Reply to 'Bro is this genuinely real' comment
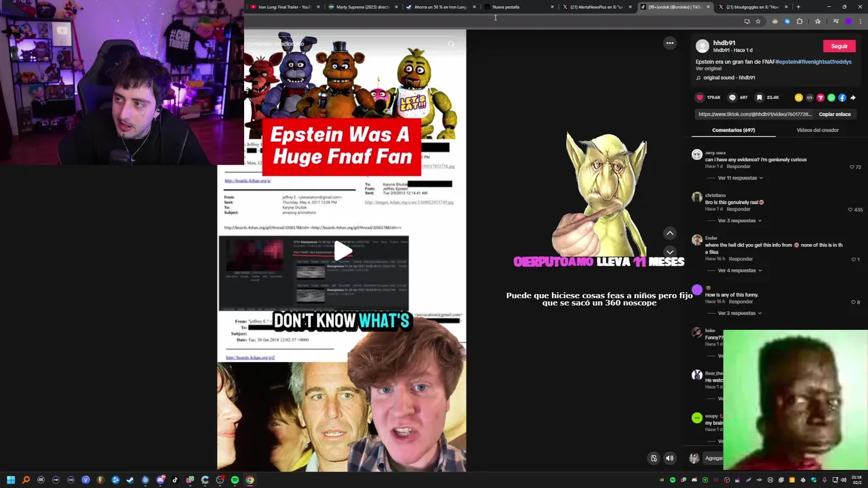This screenshot has width=868, height=488. (x=738, y=209)
